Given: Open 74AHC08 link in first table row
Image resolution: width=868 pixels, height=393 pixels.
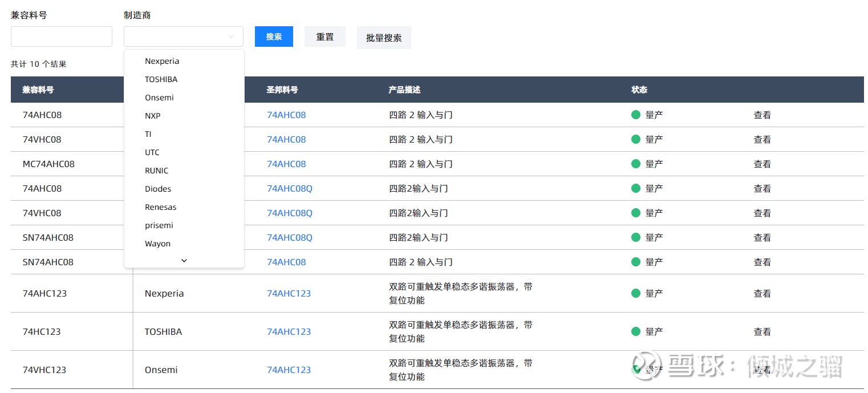Looking at the screenshot, I should click(286, 115).
